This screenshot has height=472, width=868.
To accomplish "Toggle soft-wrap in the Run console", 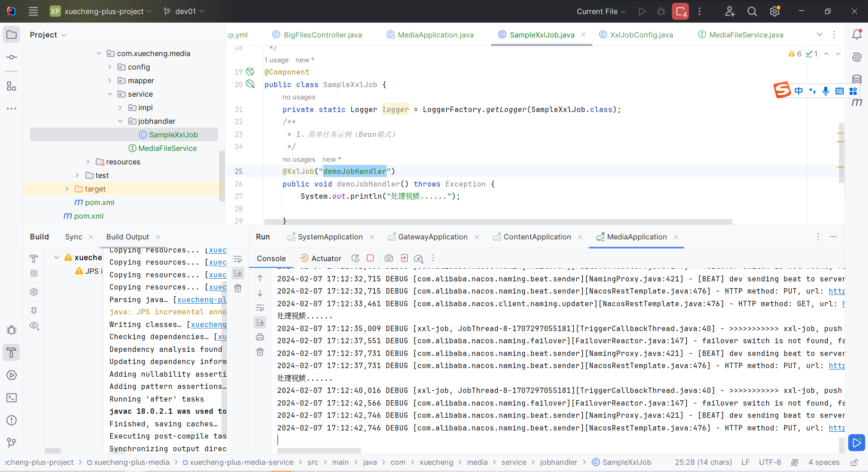I will coord(260,308).
